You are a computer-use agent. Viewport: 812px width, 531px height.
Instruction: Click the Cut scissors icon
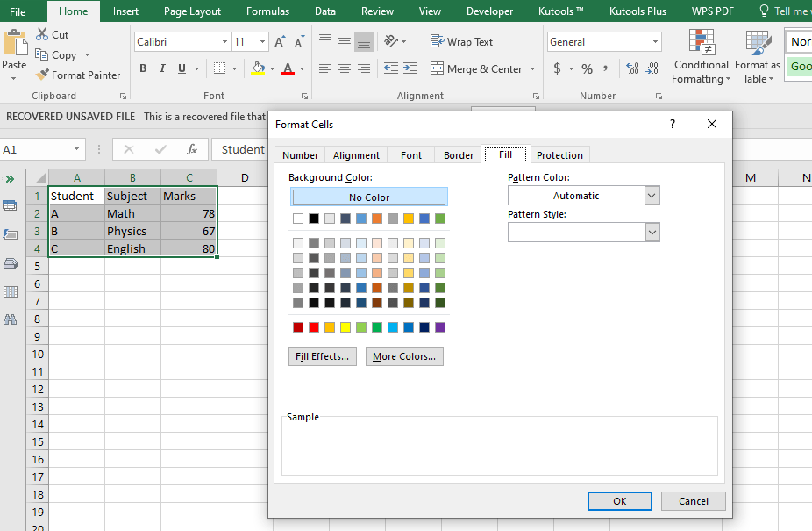[x=42, y=35]
